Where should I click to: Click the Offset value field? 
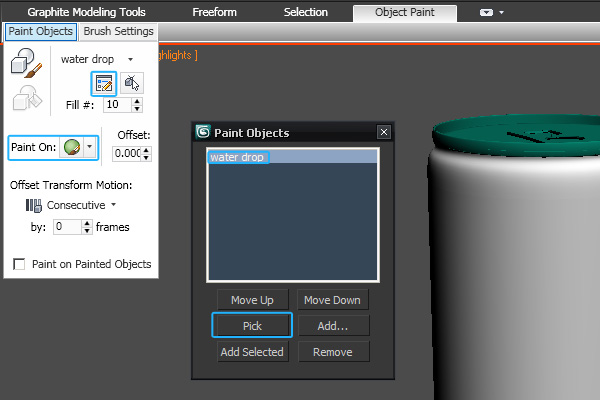click(127, 153)
